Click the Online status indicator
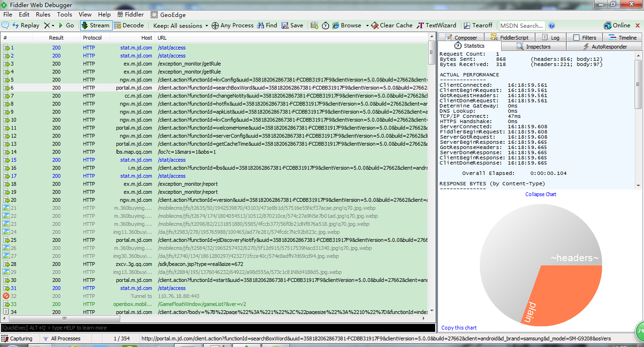 pyautogui.click(x=618, y=25)
